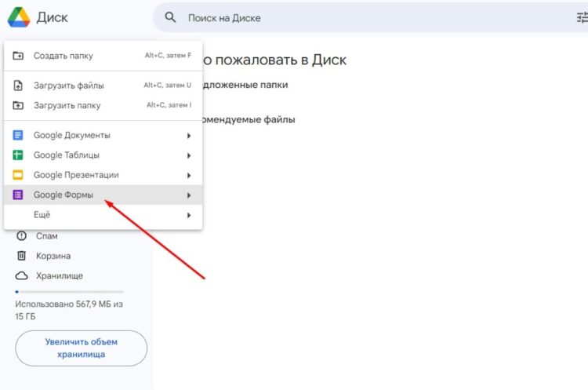Expand Google Презентации submenu arrow

pos(189,175)
